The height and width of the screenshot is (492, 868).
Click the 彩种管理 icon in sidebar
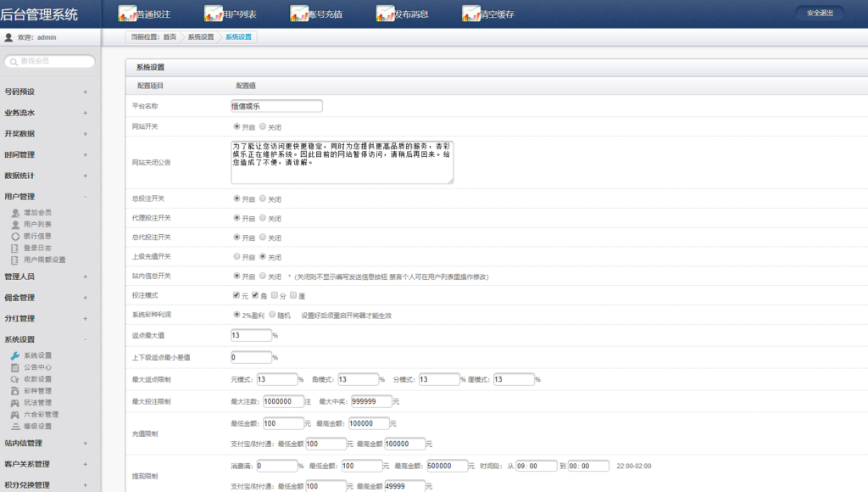(x=15, y=391)
